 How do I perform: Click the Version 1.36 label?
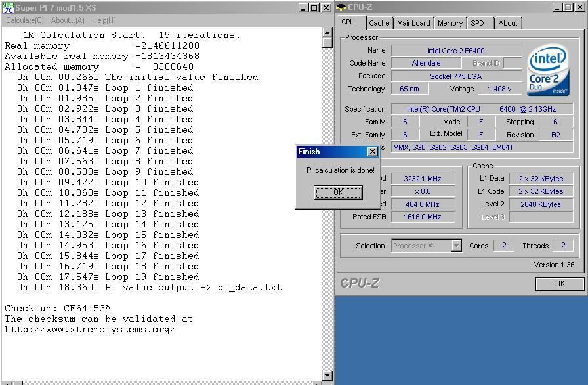click(555, 265)
